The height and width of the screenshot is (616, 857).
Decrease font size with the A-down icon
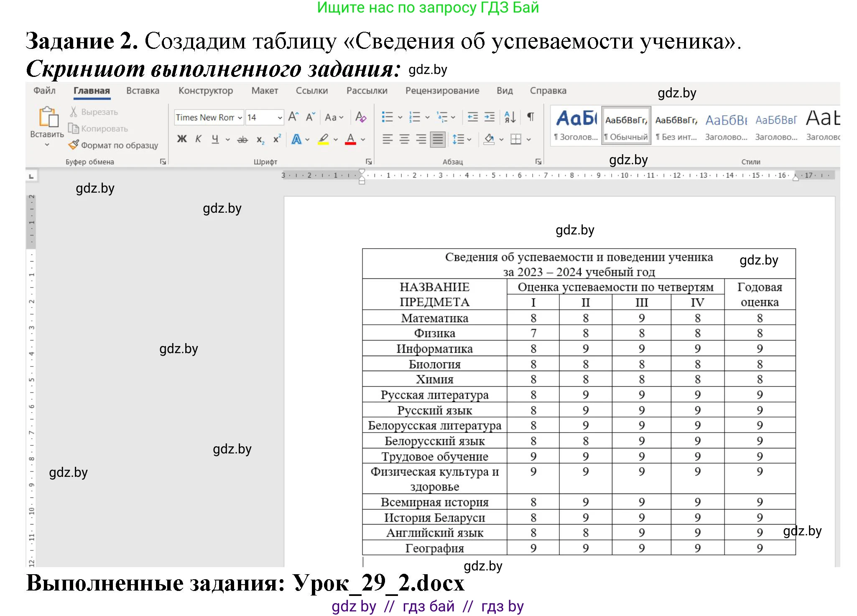tap(310, 117)
